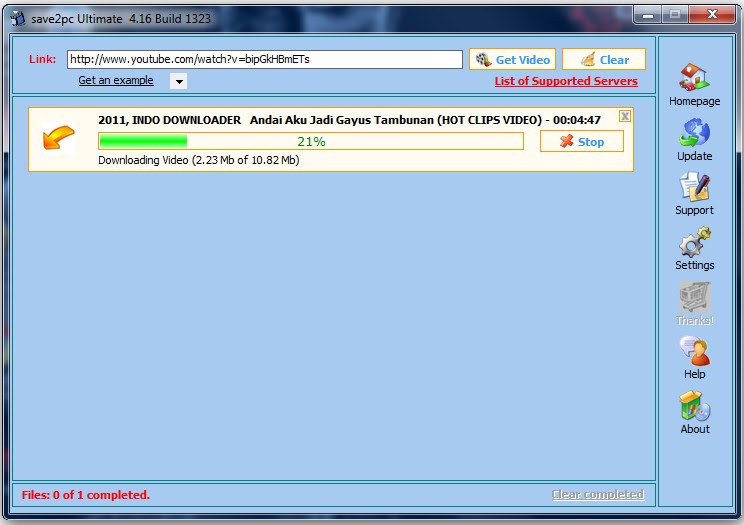The image size is (744, 525).
Task: Stop the current video download
Action: point(582,141)
